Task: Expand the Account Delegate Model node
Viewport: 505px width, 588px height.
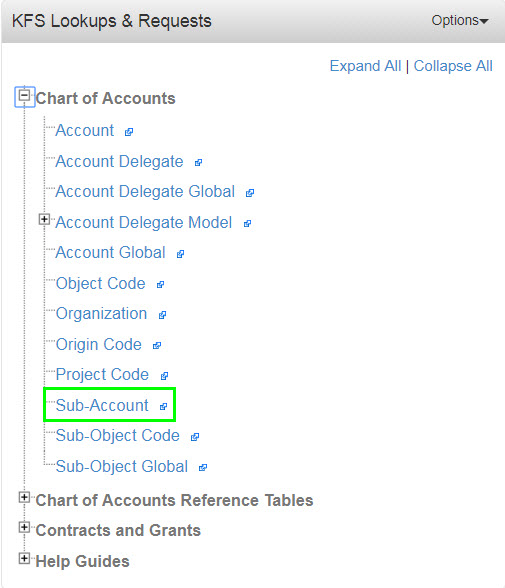Action: tap(44, 219)
